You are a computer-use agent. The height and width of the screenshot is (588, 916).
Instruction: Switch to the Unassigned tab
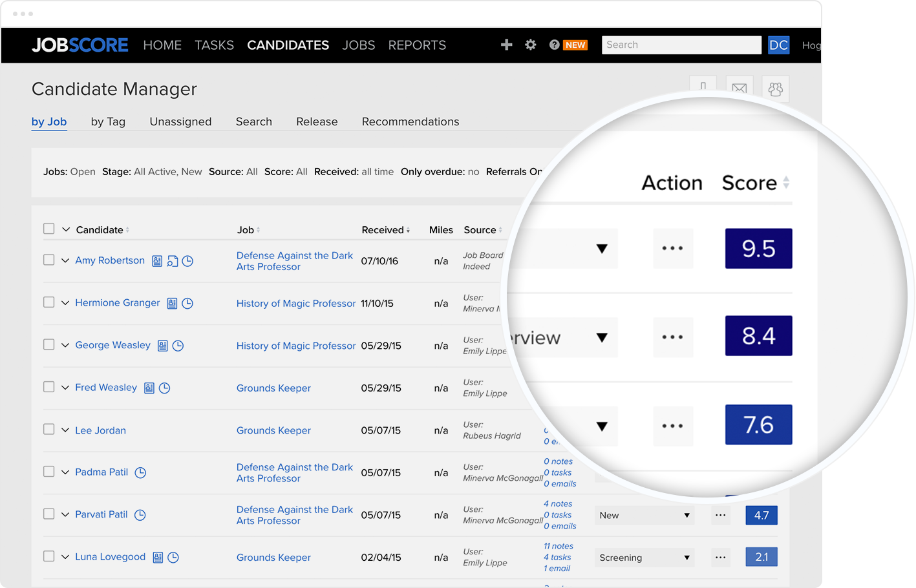[180, 121]
